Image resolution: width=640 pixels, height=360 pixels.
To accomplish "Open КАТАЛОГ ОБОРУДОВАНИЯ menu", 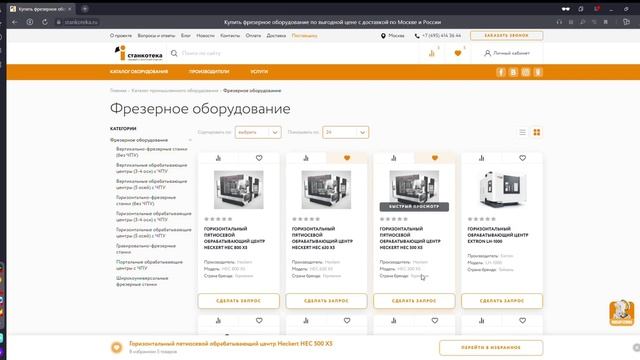I will click(x=139, y=72).
